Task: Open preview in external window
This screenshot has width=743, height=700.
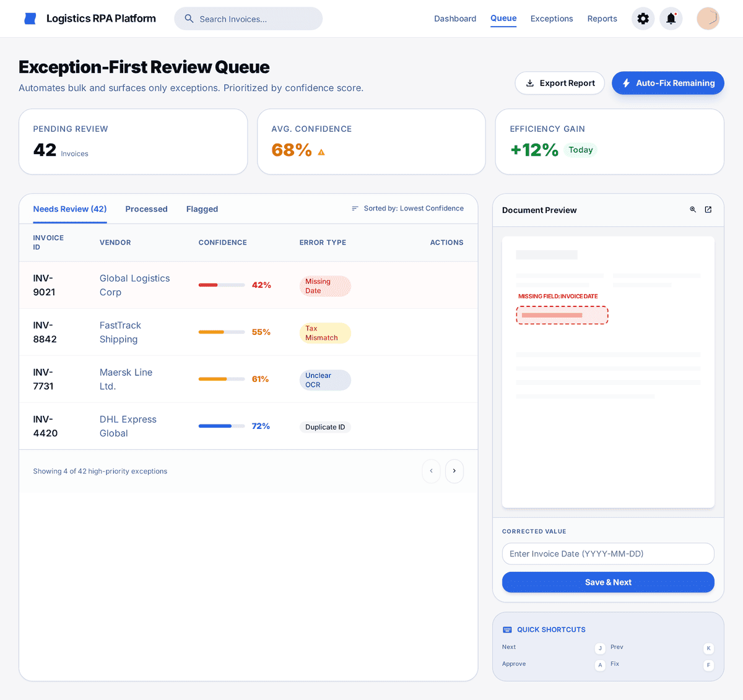Action: pyautogui.click(x=708, y=209)
